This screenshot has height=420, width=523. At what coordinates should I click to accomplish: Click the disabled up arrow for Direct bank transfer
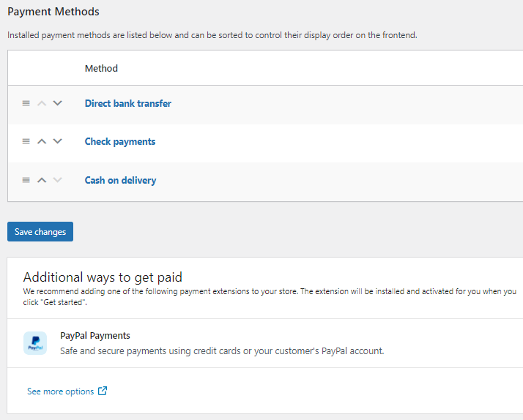(42, 103)
